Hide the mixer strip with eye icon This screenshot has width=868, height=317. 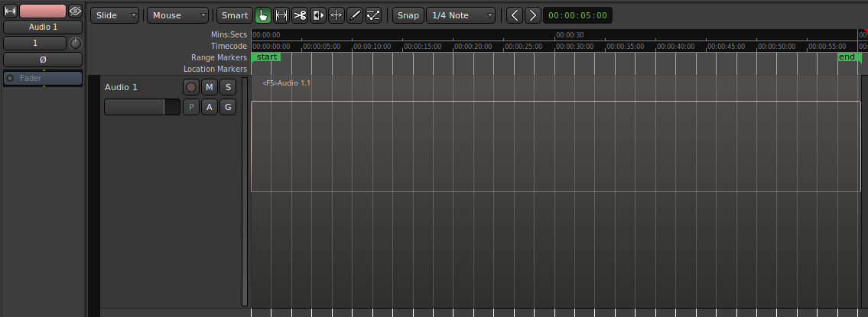point(75,11)
